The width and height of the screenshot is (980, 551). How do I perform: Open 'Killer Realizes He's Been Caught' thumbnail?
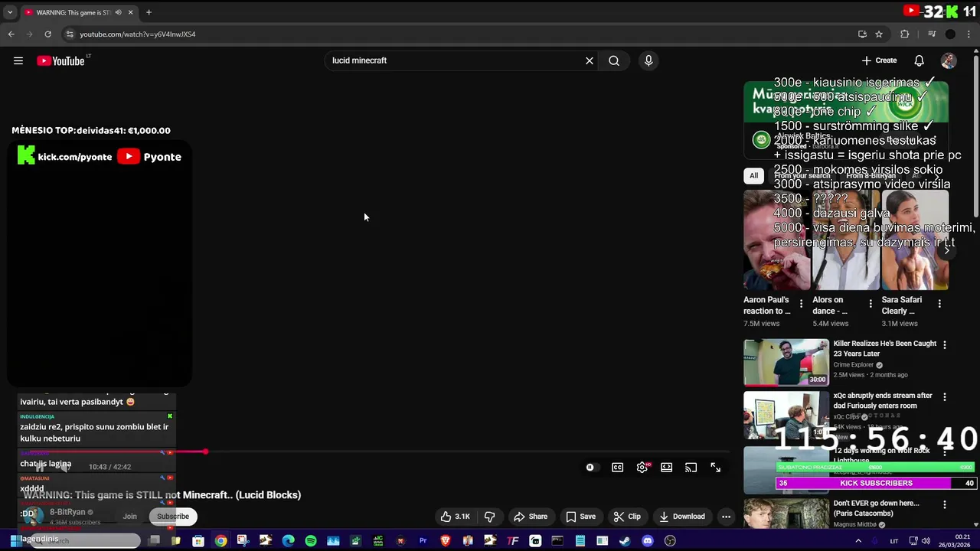[786, 363]
